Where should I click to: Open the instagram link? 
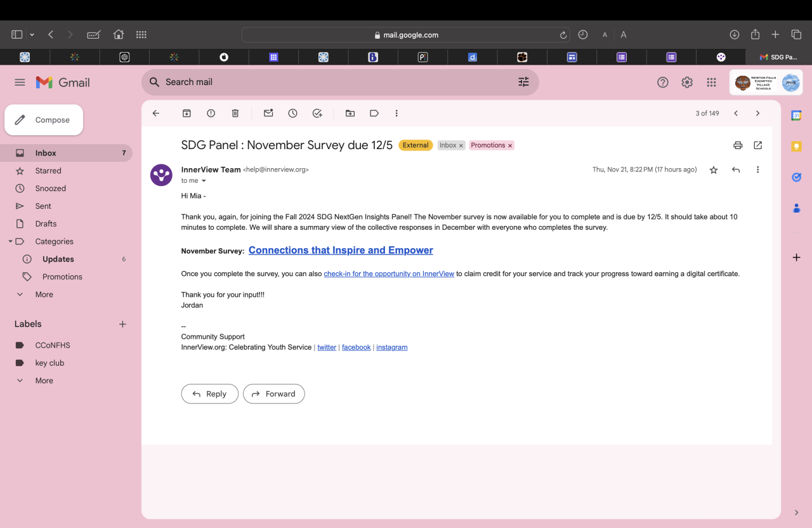click(x=392, y=347)
